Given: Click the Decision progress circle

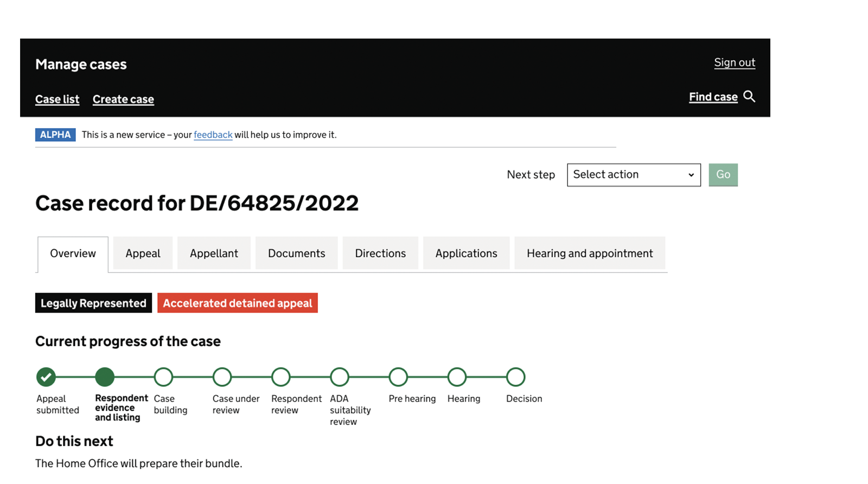Looking at the screenshot, I should (515, 377).
